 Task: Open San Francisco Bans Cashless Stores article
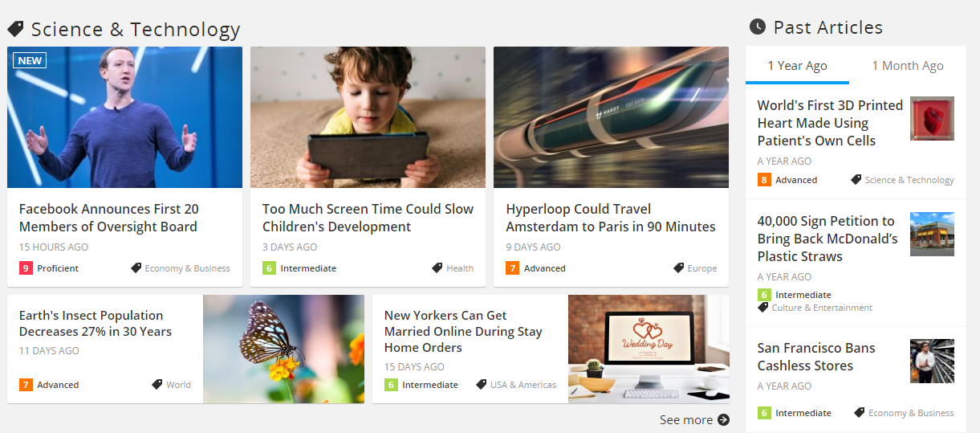point(816,357)
